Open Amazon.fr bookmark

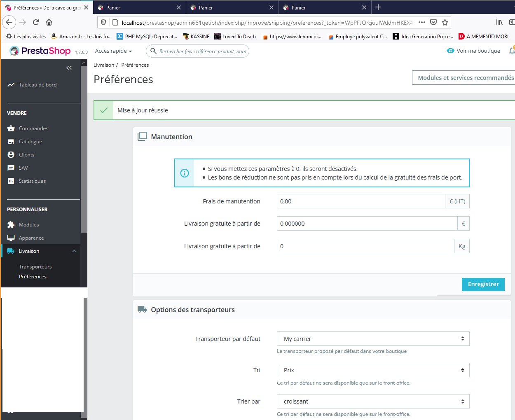[x=81, y=36]
